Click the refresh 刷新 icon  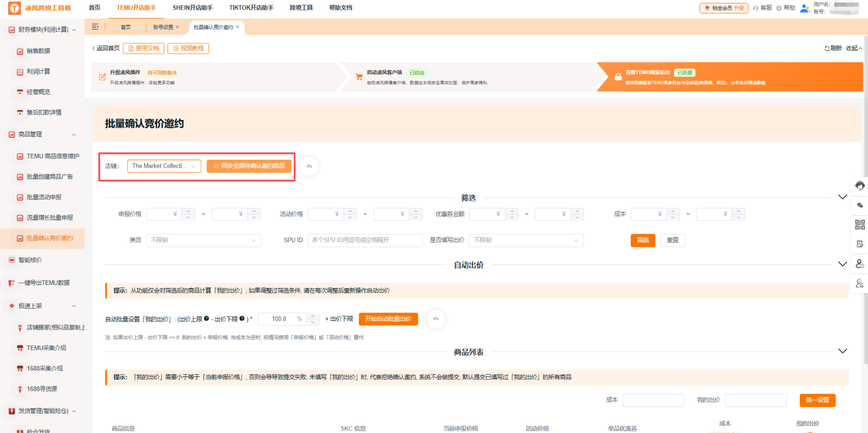point(827,48)
